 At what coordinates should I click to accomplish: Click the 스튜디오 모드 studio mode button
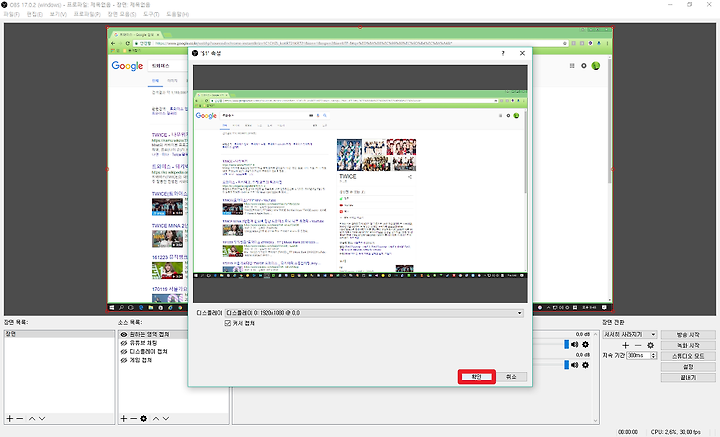coord(688,356)
